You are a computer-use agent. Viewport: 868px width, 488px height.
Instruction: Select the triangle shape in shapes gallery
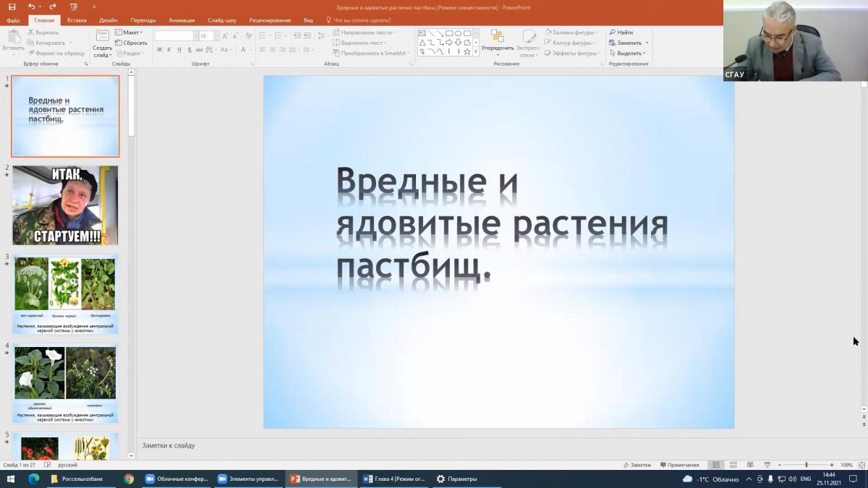[422, 42]
